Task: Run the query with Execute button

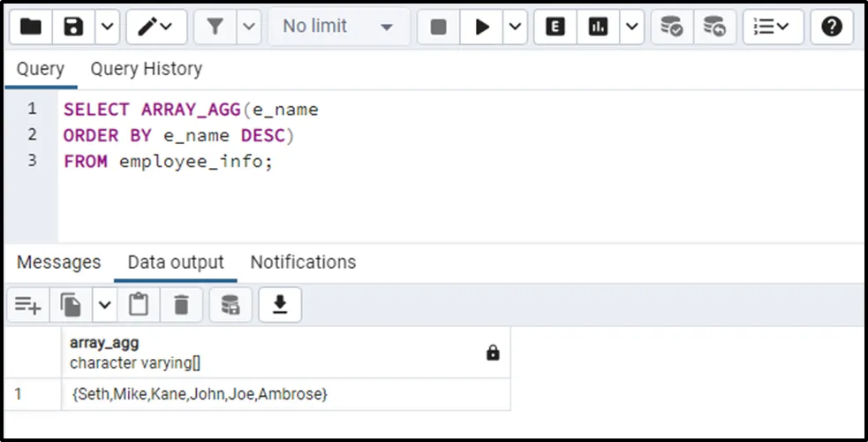Action: tap(482, 27)
